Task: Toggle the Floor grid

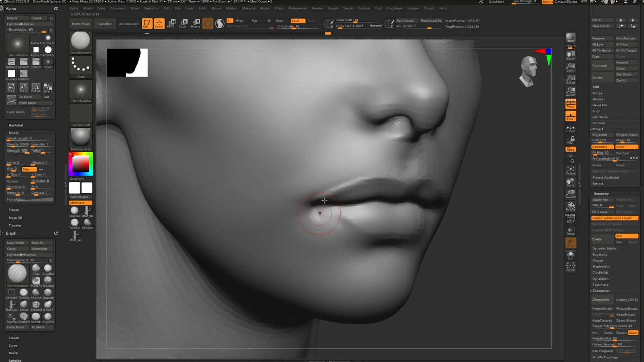Action: [570, 116]
